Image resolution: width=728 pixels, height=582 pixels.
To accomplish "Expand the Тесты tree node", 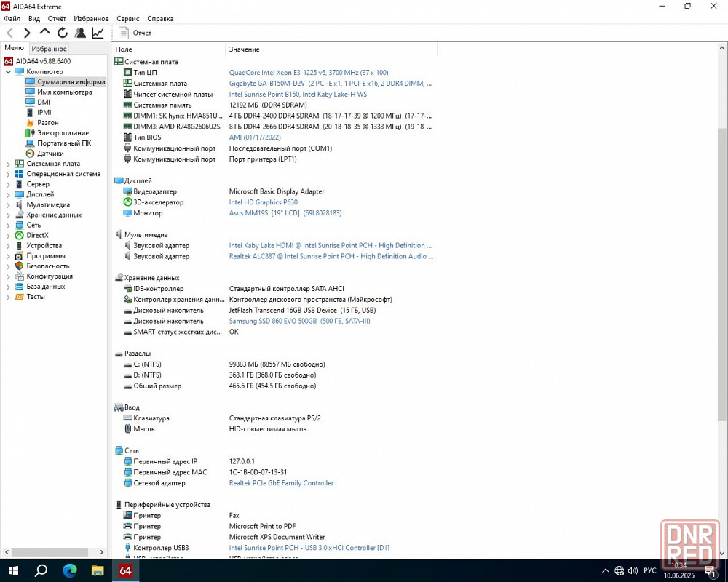I will (x=8, y=297).
